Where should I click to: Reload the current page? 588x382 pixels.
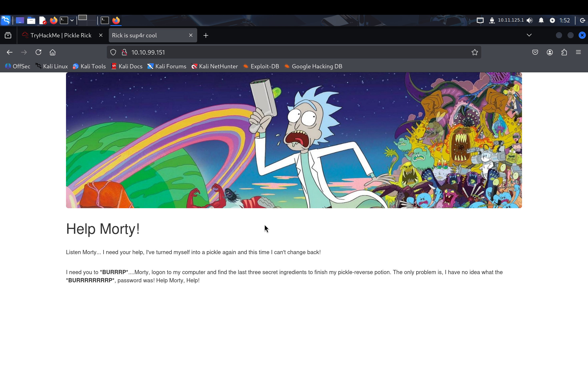point(38,52)
